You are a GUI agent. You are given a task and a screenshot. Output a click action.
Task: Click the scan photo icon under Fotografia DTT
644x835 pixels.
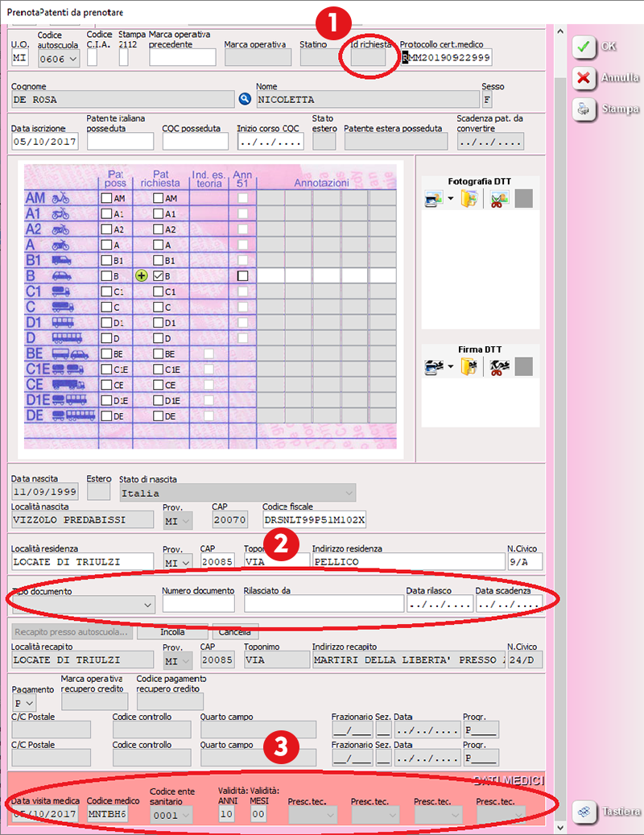point(432,199)
